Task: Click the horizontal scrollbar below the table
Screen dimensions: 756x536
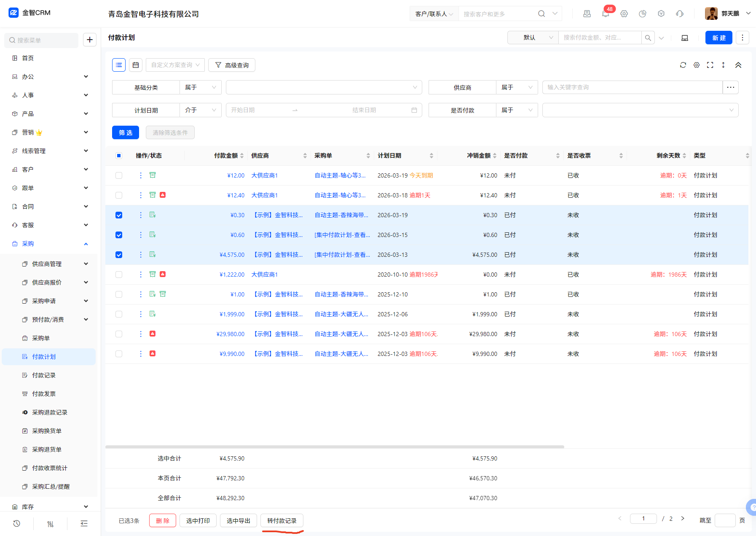Action: [335, 447]
